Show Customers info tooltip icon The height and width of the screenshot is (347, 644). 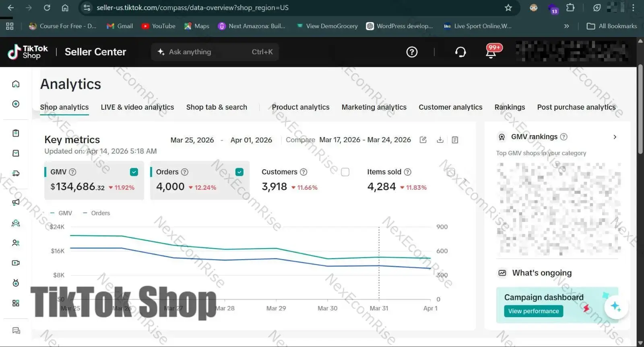[303, 172]
